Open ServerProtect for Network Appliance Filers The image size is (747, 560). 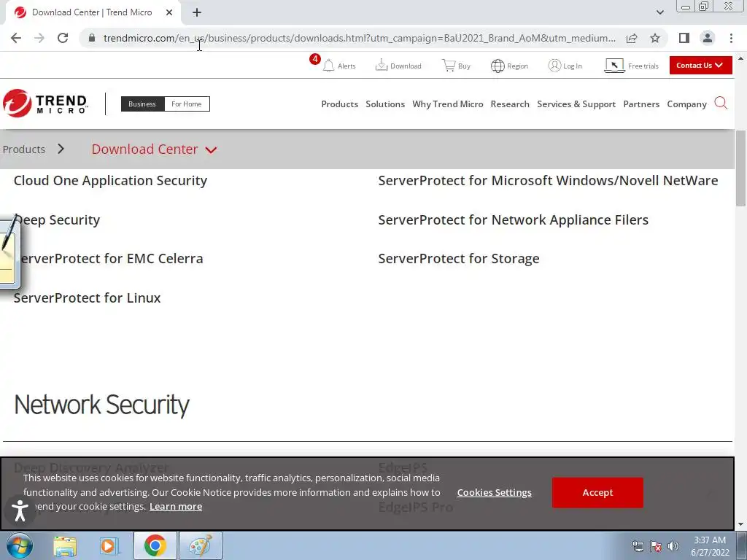click(x=513, y=220)
